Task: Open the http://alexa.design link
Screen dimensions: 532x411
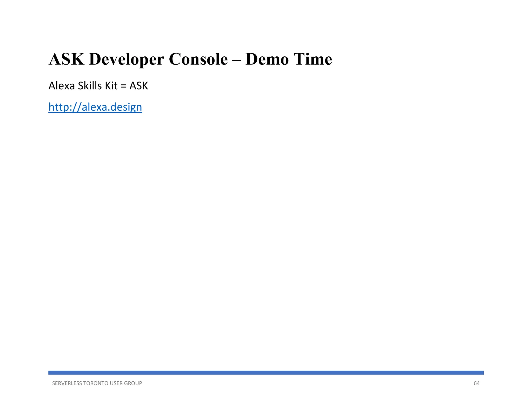Action: point(95,107)
